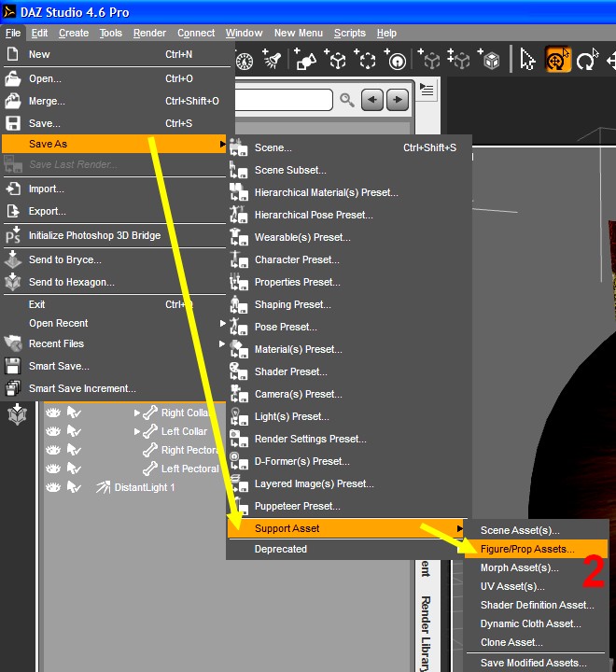Select Exit in File menu
This screenshot has width=616, height=672.
pyautogui.click(x=36, y=304)
